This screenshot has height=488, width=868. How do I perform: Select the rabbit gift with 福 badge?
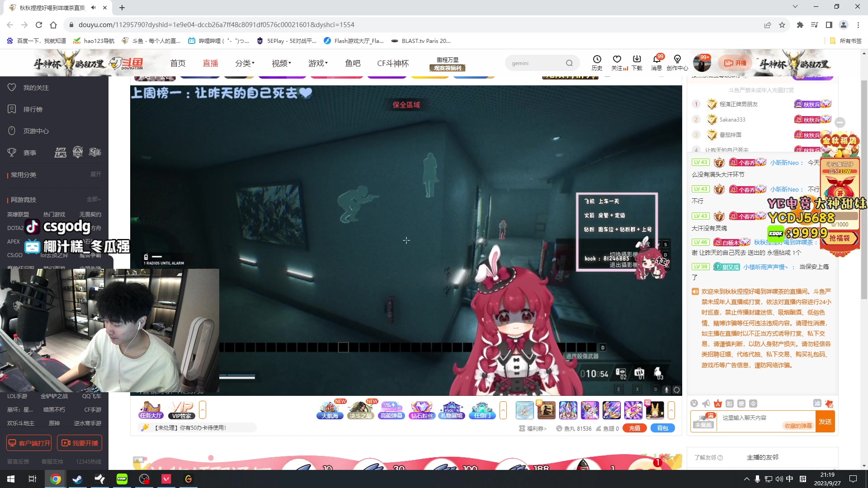point(655,410)
